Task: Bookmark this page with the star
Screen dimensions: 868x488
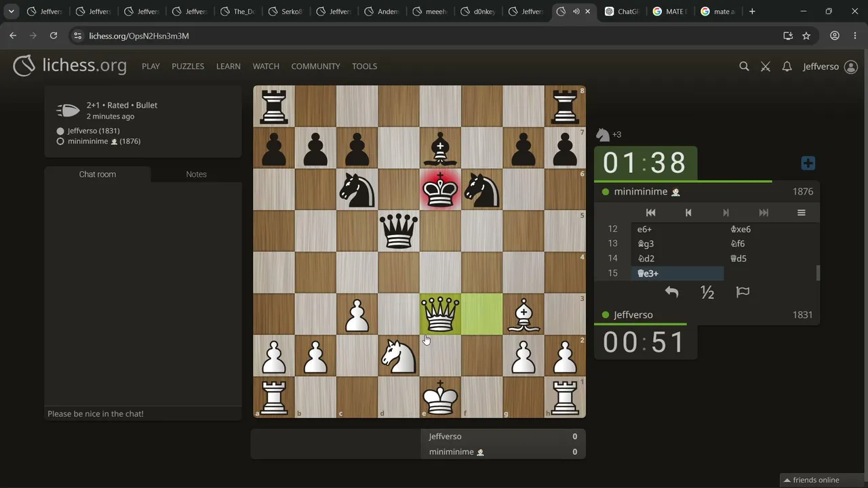Action: [806, 36]
